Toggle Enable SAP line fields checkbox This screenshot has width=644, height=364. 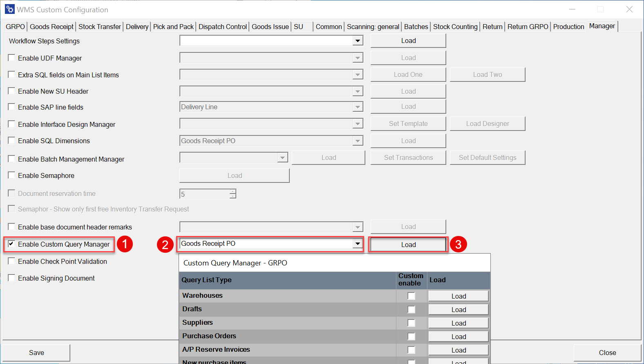tap(12, 107)
